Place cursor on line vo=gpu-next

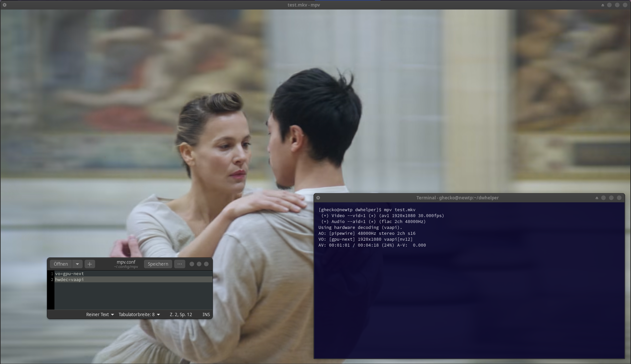pyautogui.click(x=70, y=273)
